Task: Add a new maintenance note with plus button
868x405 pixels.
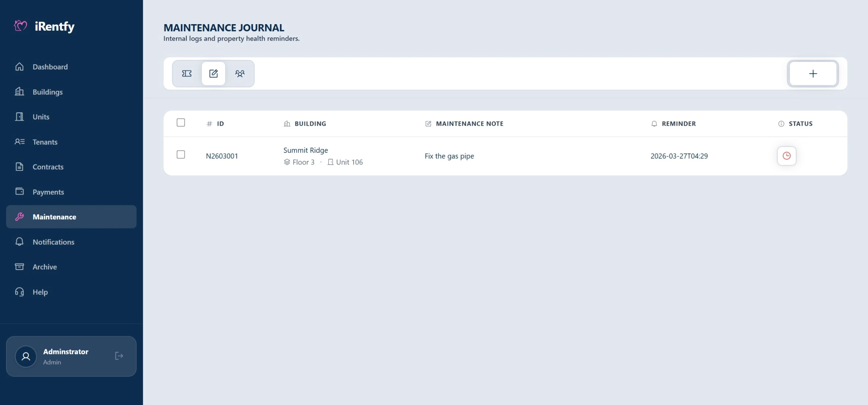Action: pyautogui.click(x=813, y=73)
